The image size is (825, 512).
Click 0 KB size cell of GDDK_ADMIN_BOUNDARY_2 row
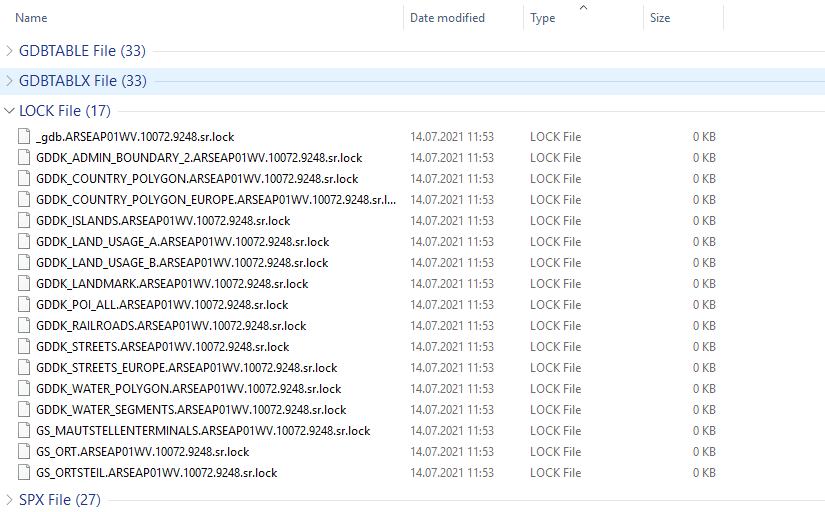(x=704, y=158)
